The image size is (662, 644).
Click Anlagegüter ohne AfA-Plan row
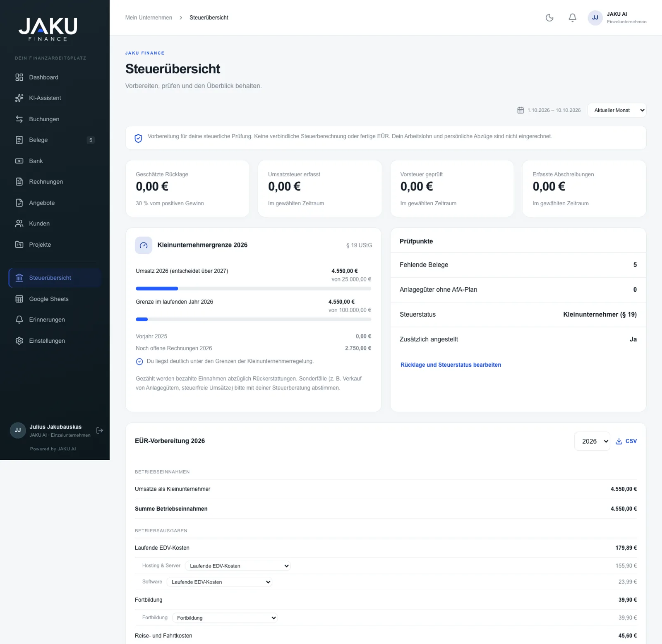pyautogui.click(x=518, y=290)
